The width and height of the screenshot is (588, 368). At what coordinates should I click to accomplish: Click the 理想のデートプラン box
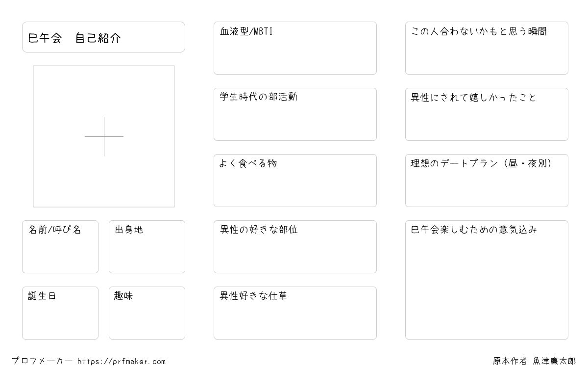click(x=487, y=181)
